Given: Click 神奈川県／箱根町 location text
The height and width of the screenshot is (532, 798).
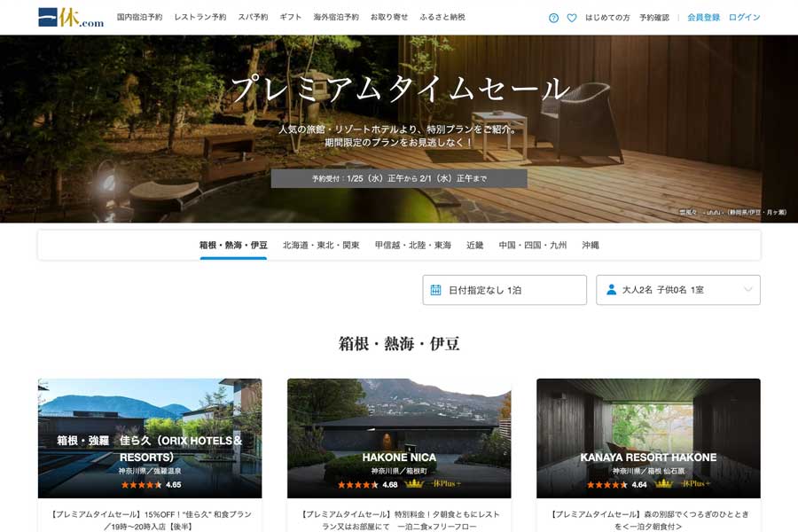Looking at the screenshot, I should pos(399,471).
